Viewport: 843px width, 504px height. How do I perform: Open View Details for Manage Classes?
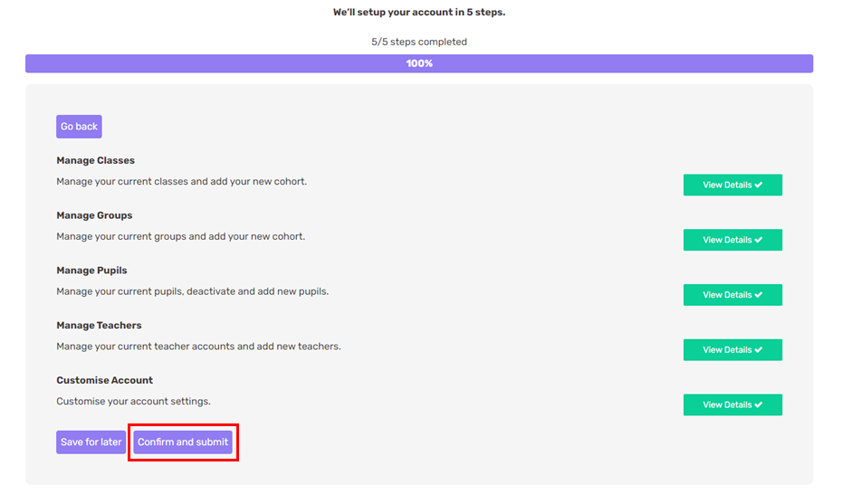click(733, 185)
